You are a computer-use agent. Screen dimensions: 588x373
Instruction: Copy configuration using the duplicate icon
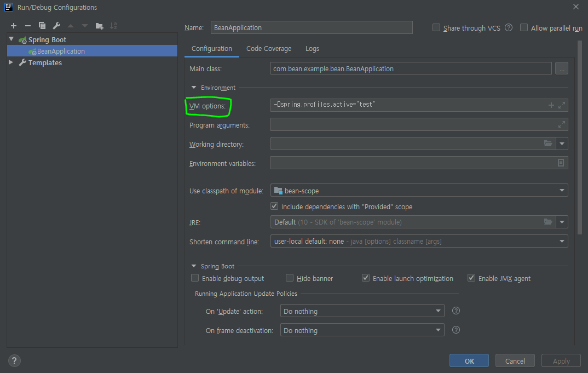42,26
